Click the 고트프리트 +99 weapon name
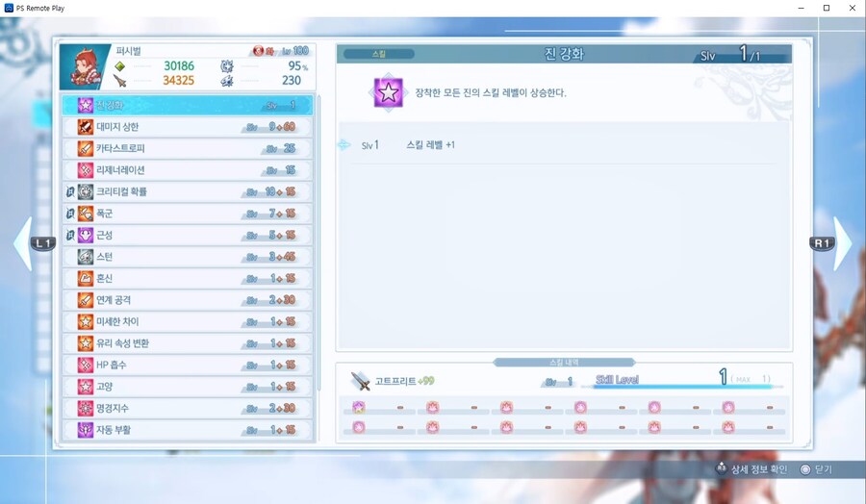The width and height of the screenshot is (866, 504). [x=404, y=381]
